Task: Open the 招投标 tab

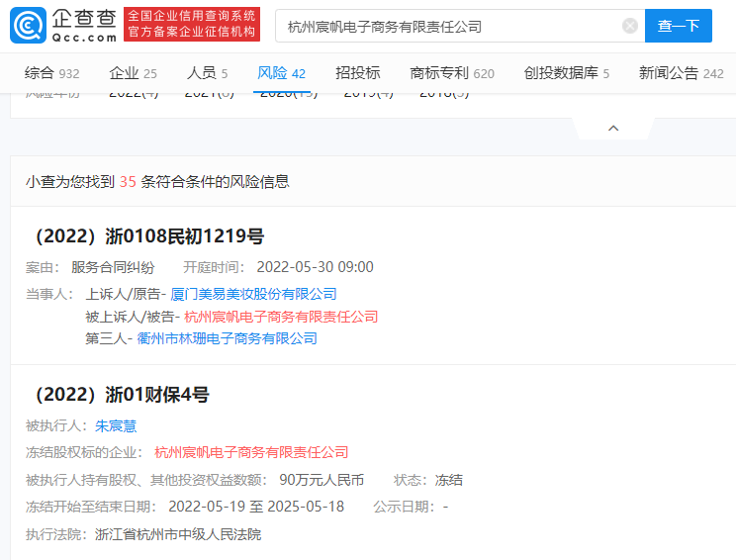Action: pyautogui.click(x=358, y=73)
